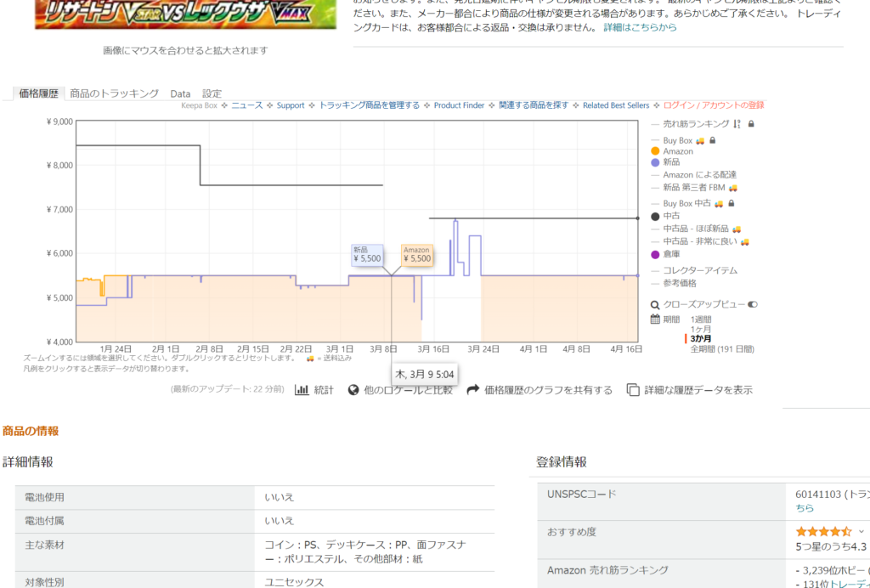Screen dimensions: 870x588
Task: Click the calendar icon beside 期間
Action: click(x=655, y=319)
